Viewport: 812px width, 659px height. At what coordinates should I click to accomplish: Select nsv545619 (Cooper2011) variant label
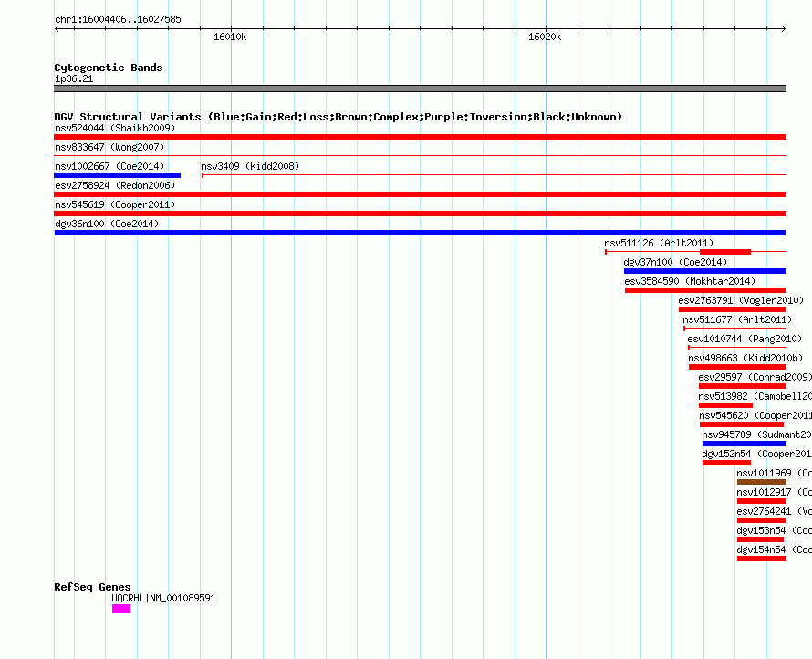(x=115, y=204)
